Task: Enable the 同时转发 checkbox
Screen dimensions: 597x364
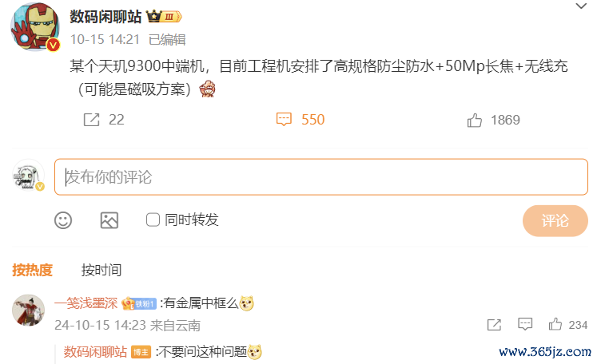Action: pos(153,220)
